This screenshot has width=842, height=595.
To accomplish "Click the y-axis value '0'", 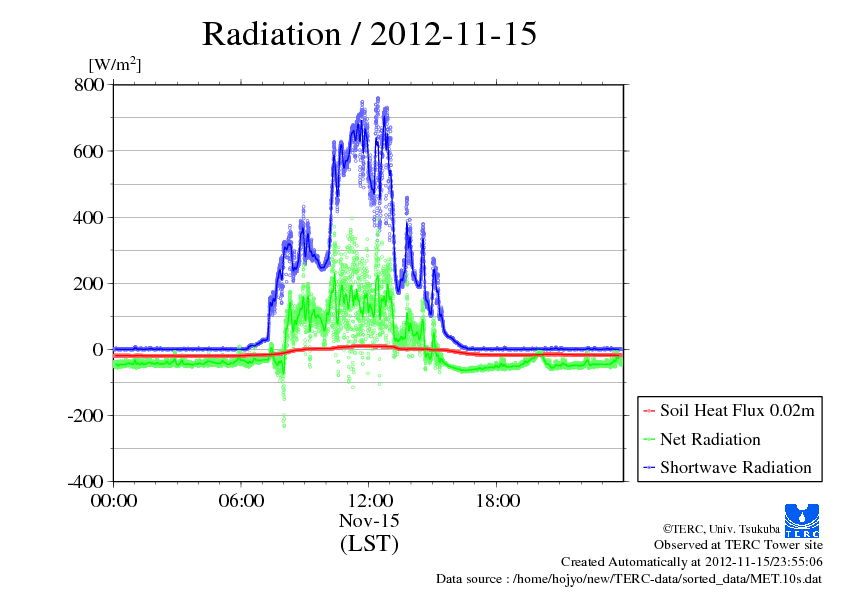I will pyautogui.click(x=98, y=350).
